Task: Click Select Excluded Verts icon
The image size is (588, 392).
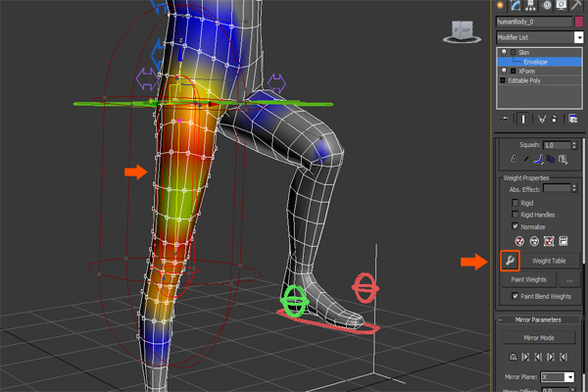Action: click(x=549, y=241)
